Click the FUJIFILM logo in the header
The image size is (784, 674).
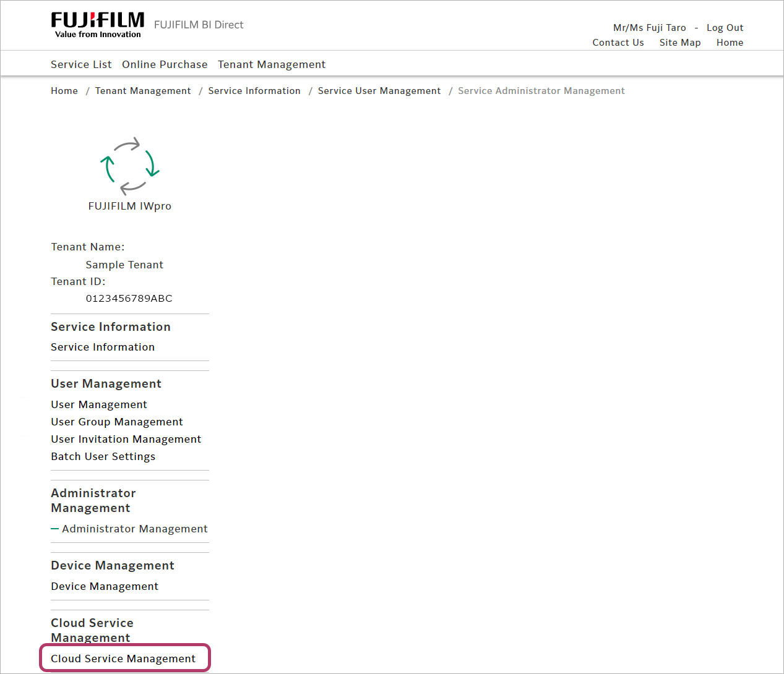click(98, 25)
